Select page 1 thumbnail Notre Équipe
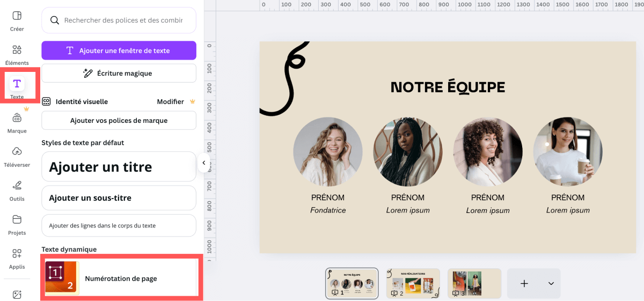 [x=352, y=283]
